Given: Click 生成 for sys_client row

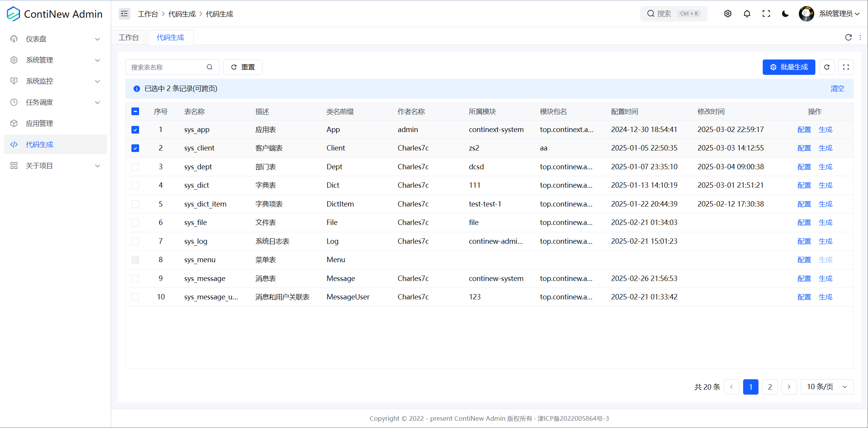Looking at the screenshot, I should tap(825, 148).
